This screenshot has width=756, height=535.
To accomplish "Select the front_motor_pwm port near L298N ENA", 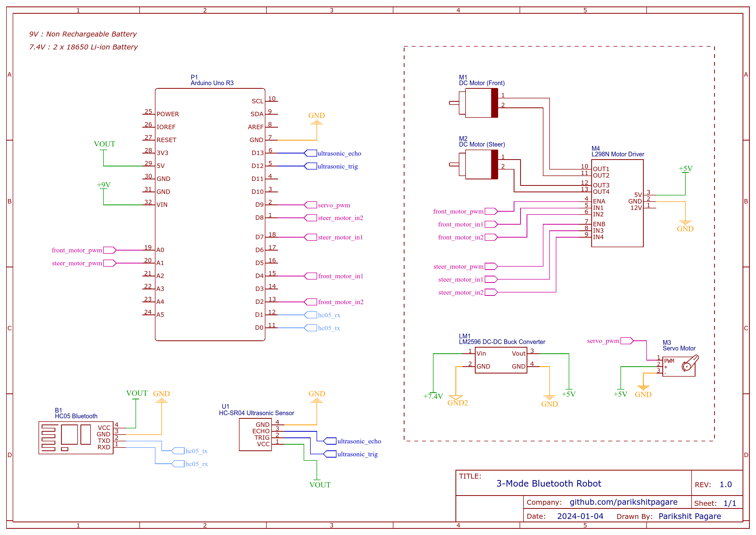I will (465, 211).
